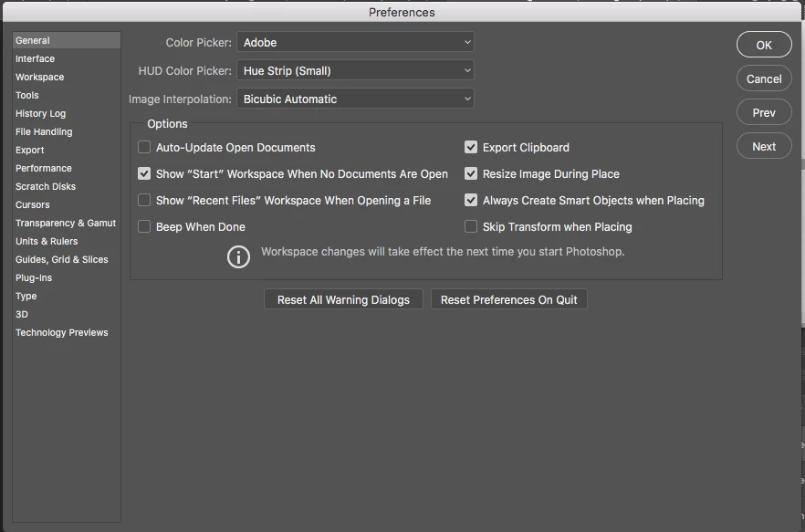Open the HUD Color Picker dropdown

(x=355, y=70)
